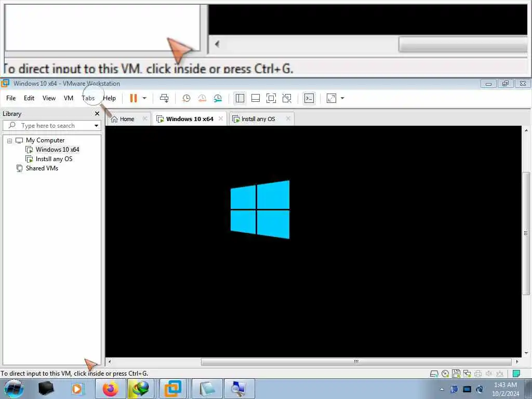Close the Instsll any OS tab
Viewport: 532px width, 399px height.
(288, 118)
